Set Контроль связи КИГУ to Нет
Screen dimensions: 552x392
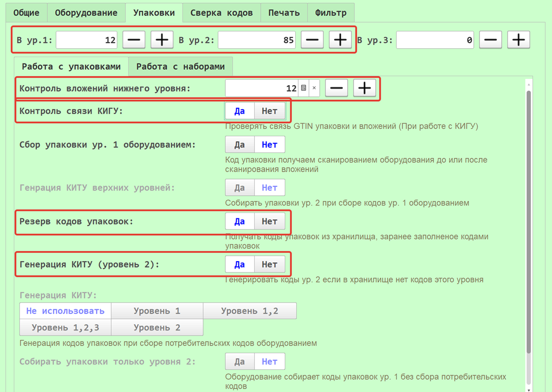tap(270, 111)
